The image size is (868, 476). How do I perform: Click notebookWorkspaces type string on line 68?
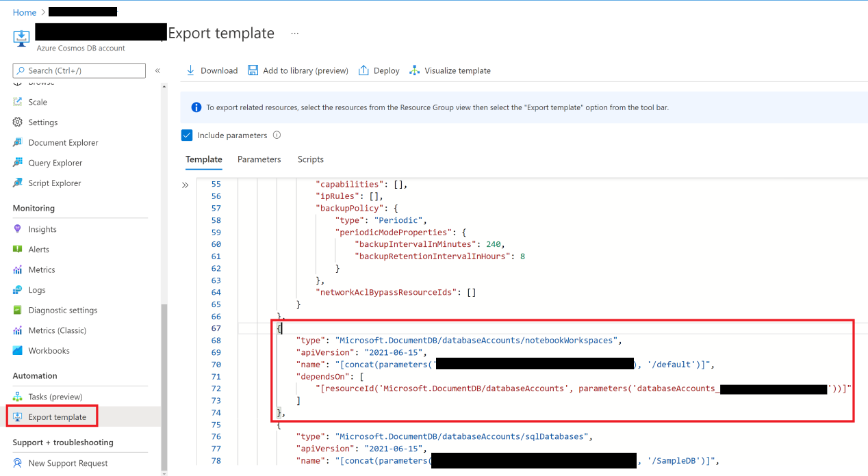pos(478,340)
